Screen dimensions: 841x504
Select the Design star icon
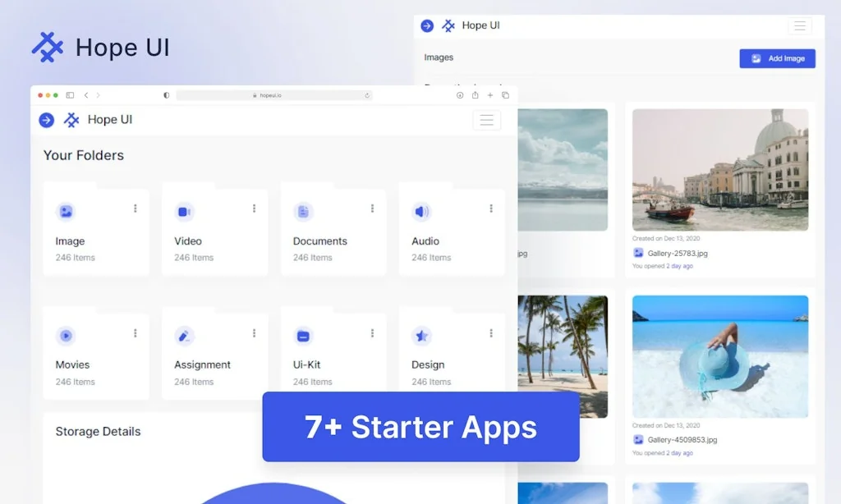pyautogui.click(x=421, y=335)
